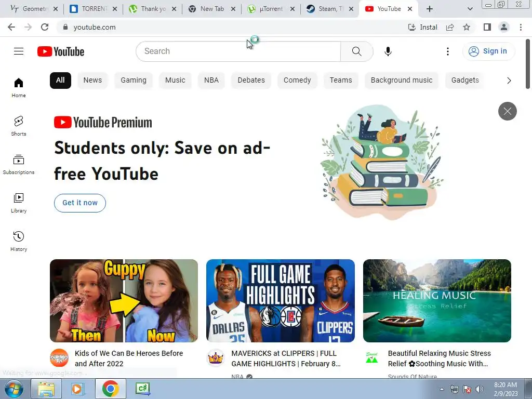Close the Steam tab
The width and height of the screenshot is (532, 399).
(x=352, y=9)
